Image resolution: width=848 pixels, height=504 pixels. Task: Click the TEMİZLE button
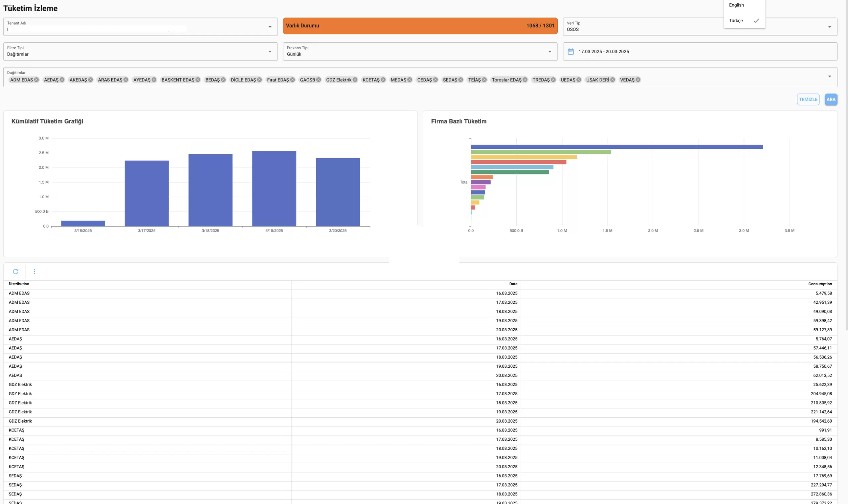pos(808,100)
